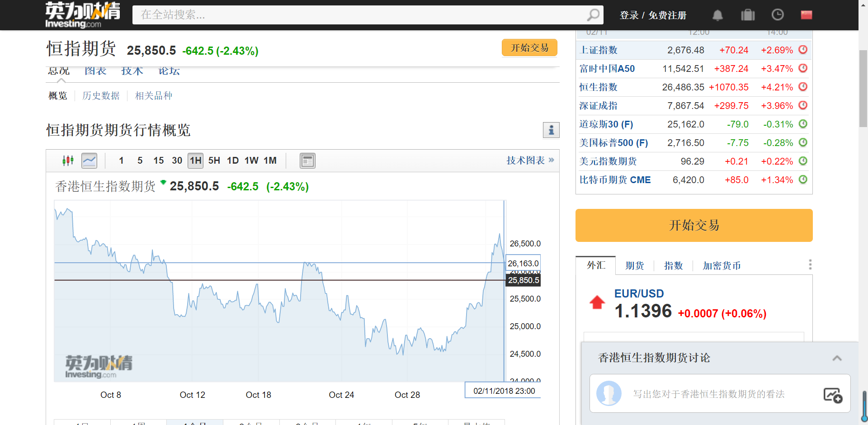
Task: Set chart interval to 5 minutes
Action: coord(140,161)
